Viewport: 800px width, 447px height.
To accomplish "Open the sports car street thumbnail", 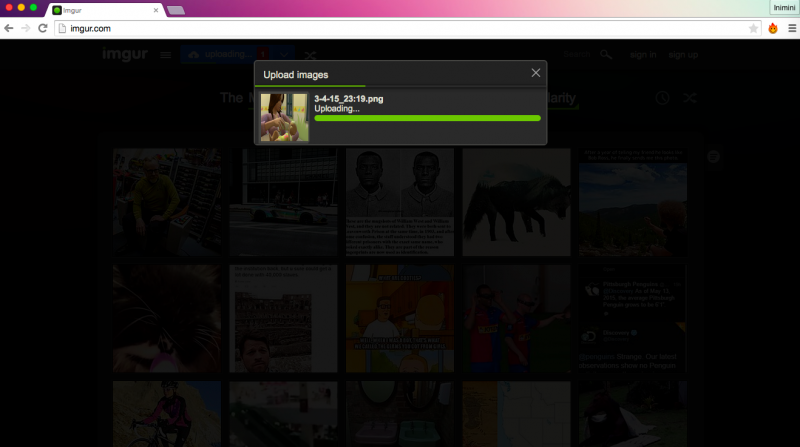I will click(283, 202).
